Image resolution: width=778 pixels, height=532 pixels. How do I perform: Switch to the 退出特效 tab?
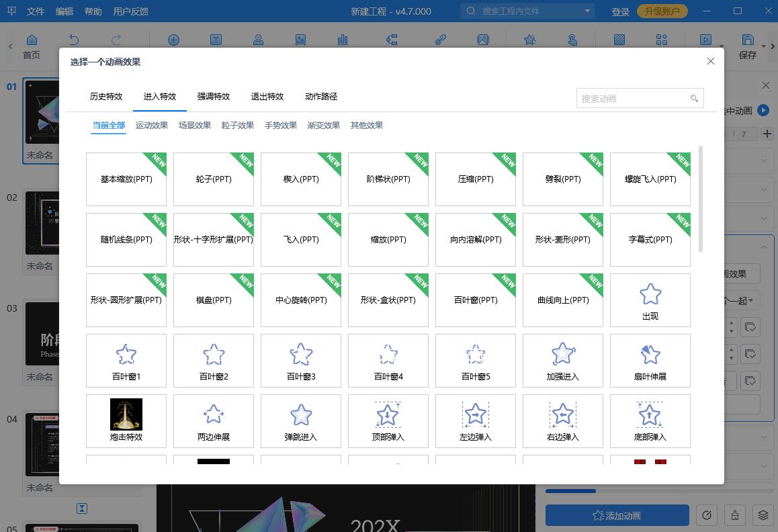[267, 96]
